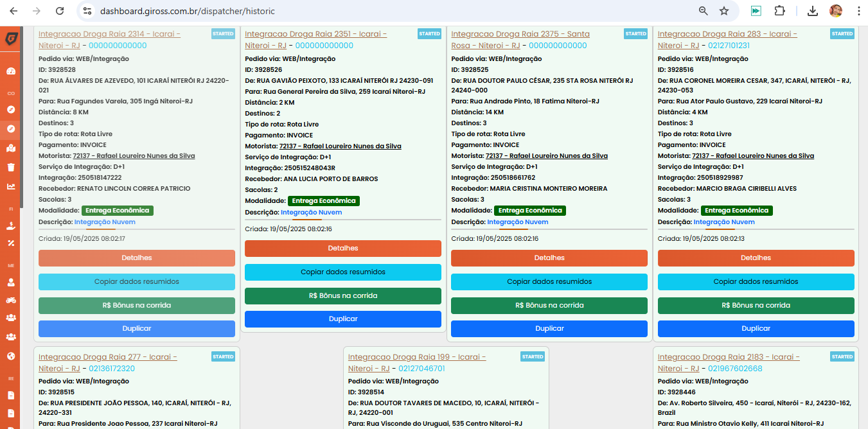Open Detalhes for order ID 3928525
The image size is (868, 429).
549,258
